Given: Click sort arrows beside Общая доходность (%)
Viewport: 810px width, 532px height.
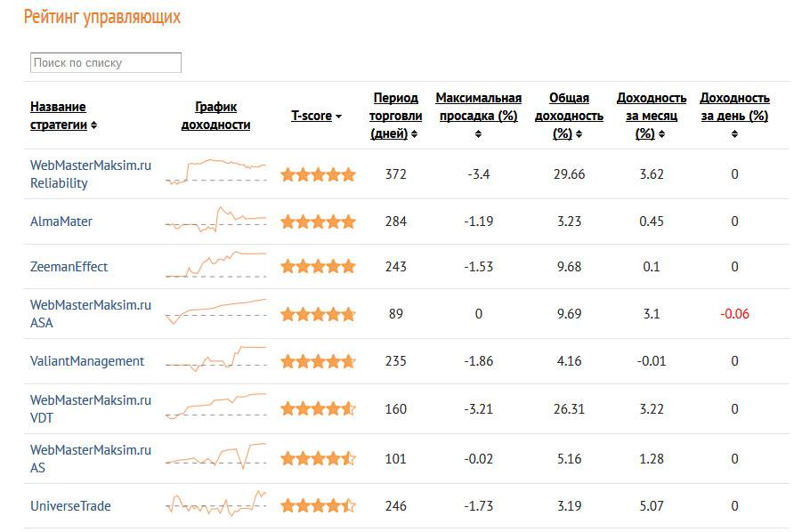Looking at the screenshot, I should point(579,134).
